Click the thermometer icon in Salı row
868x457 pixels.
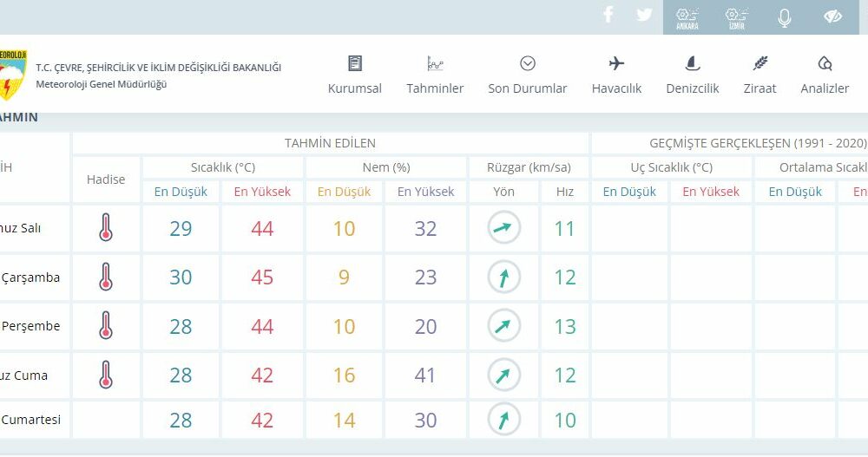tap(106, 228)
